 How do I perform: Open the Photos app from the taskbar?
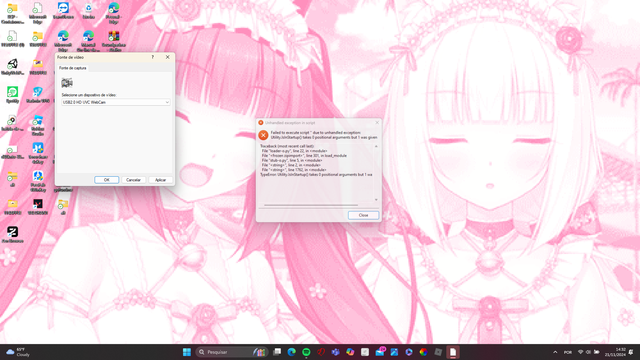[394, 352]
